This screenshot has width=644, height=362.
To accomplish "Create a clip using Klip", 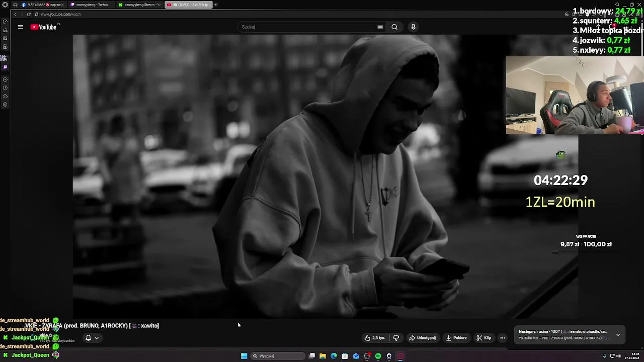I will (x=484, y=338).
